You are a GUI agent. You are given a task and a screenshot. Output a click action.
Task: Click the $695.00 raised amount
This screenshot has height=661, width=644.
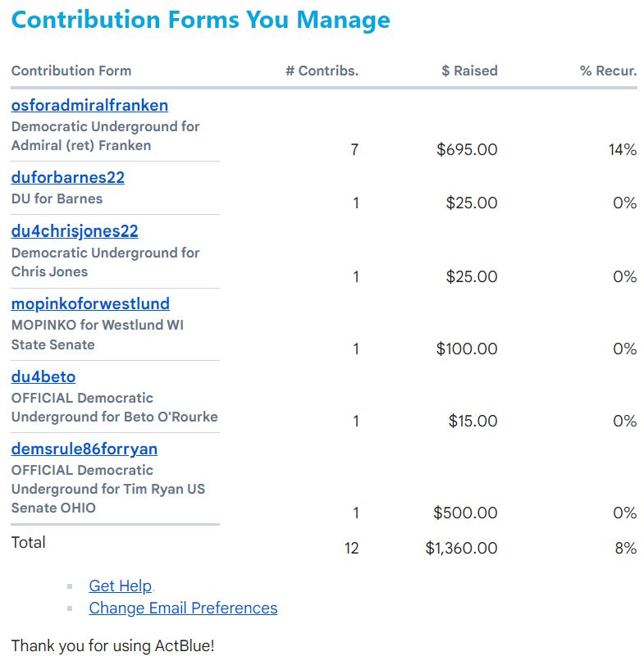467,149
